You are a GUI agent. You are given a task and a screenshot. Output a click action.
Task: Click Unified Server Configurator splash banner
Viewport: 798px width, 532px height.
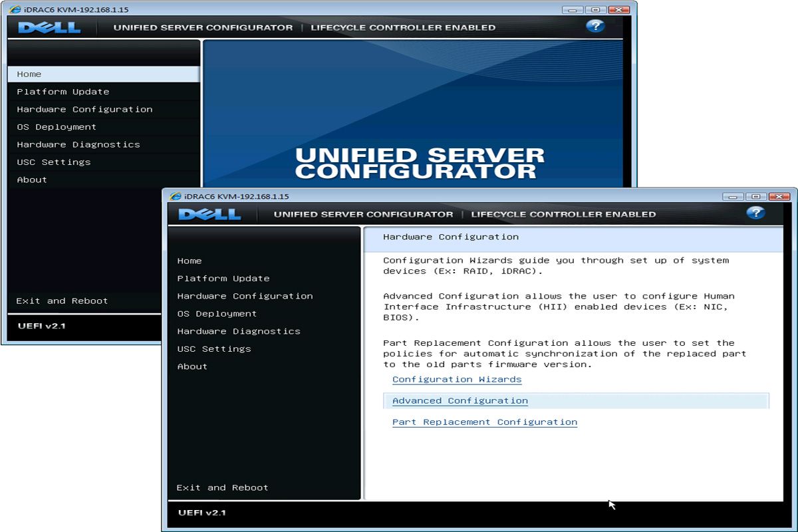420,164
